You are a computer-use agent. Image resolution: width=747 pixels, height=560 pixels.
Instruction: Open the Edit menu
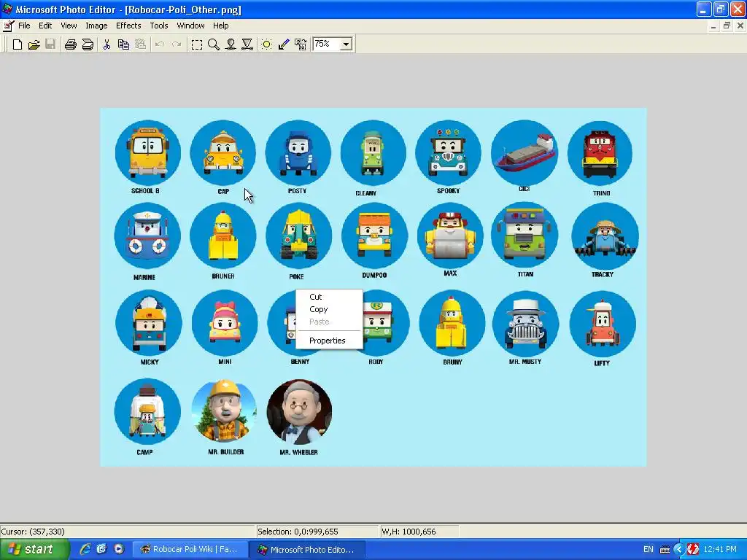click(x=45, y=26)
